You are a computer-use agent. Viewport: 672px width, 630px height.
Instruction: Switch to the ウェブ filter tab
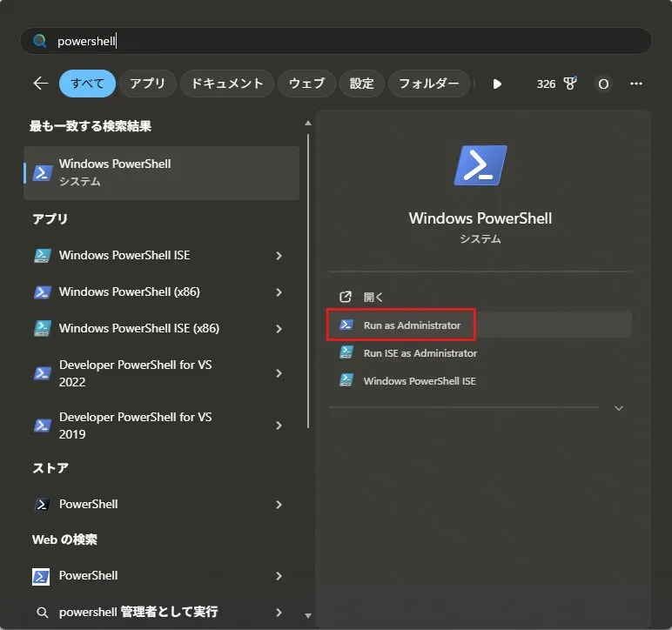pyautogui.click(x=306, y=84)
